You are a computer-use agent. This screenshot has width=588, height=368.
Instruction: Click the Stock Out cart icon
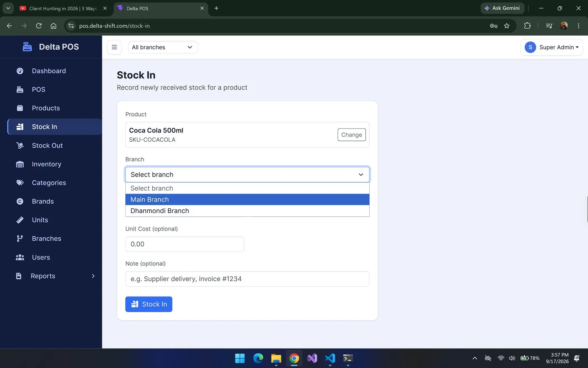pos(20,145)
